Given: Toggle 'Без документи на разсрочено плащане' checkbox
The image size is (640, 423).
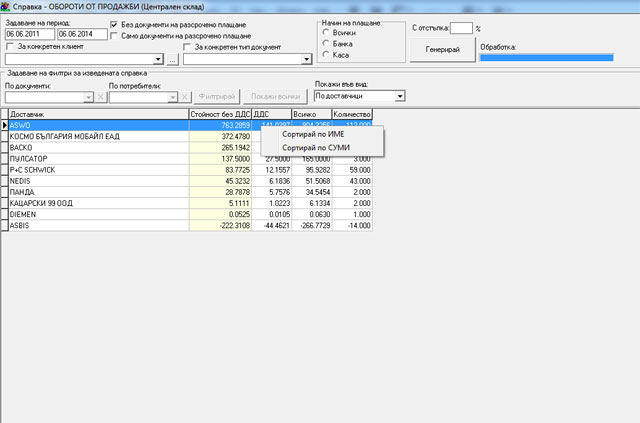Looking at the screenshot, I should tap(114, 25).
